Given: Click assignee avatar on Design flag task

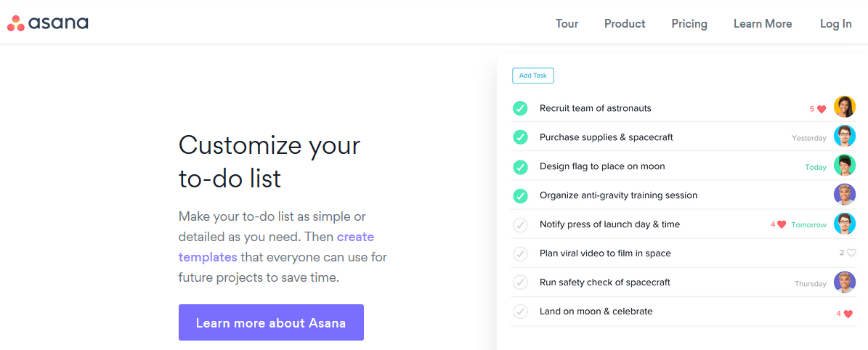Looking at the screenshot, I should coord(845,166).
